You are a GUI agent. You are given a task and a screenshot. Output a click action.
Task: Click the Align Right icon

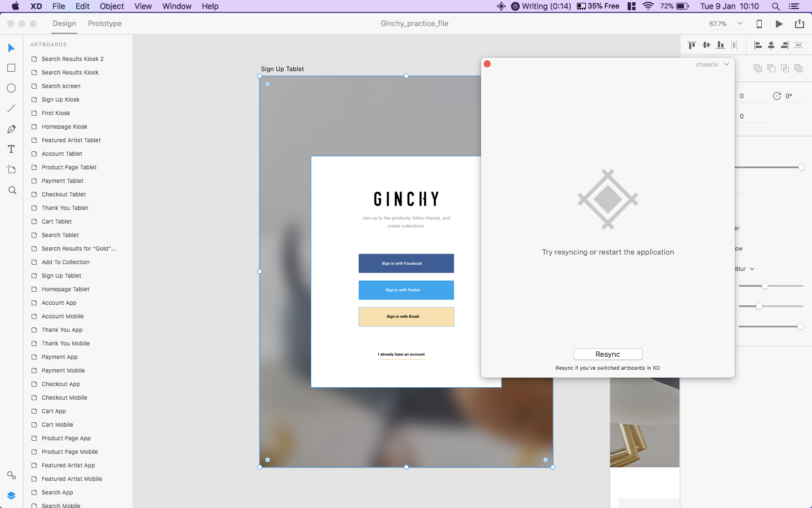784,45
